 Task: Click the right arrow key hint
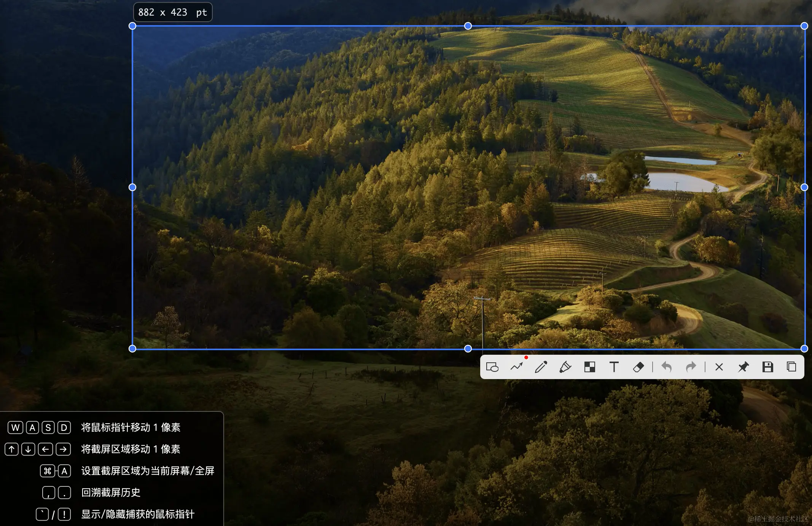[63, 449]
